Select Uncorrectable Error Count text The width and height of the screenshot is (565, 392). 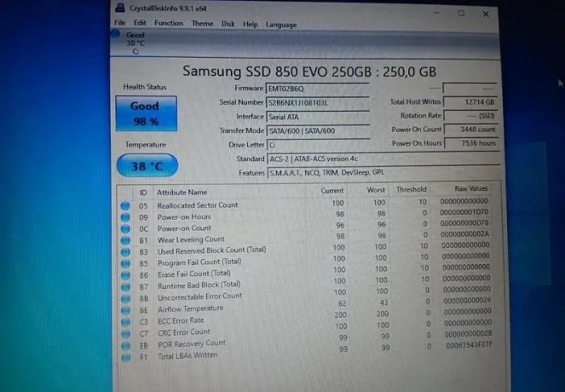pyautogui.click(x=199, y=297)
